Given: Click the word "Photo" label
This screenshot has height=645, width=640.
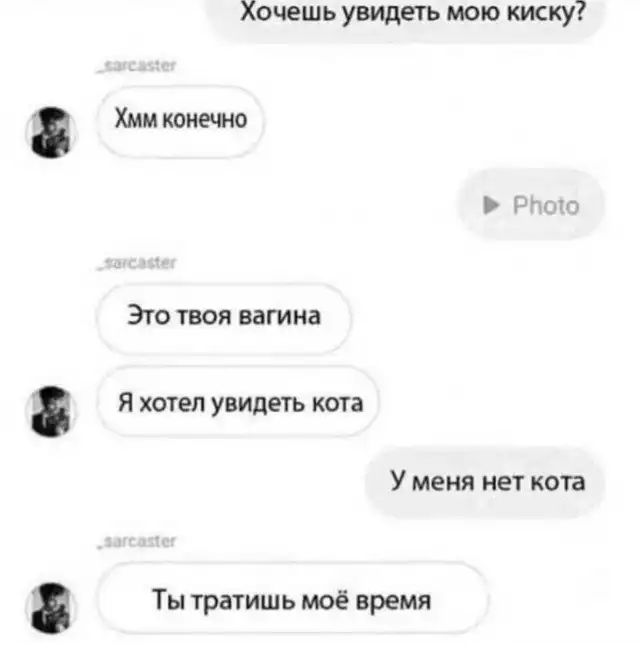Looking at the screenshot, I should 546,205.
